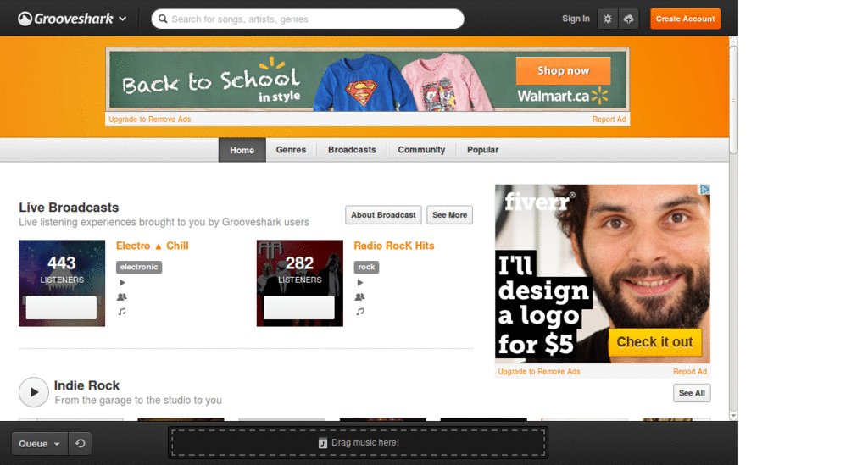Open Electro Chill broadcast thumbnail

point(61,283)
